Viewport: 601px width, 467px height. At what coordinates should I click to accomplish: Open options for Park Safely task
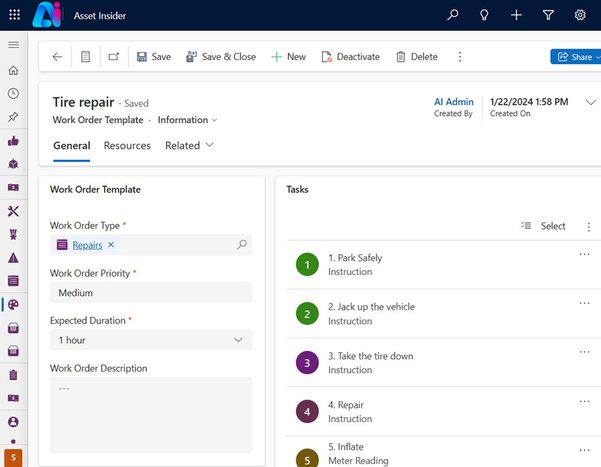coord(584,254)
